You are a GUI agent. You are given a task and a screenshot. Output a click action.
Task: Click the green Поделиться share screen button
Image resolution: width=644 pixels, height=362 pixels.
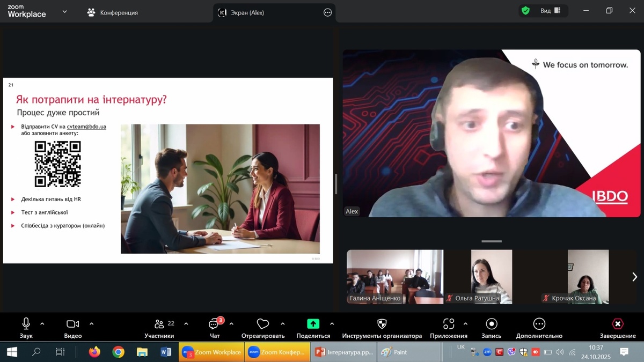[313, 324]
